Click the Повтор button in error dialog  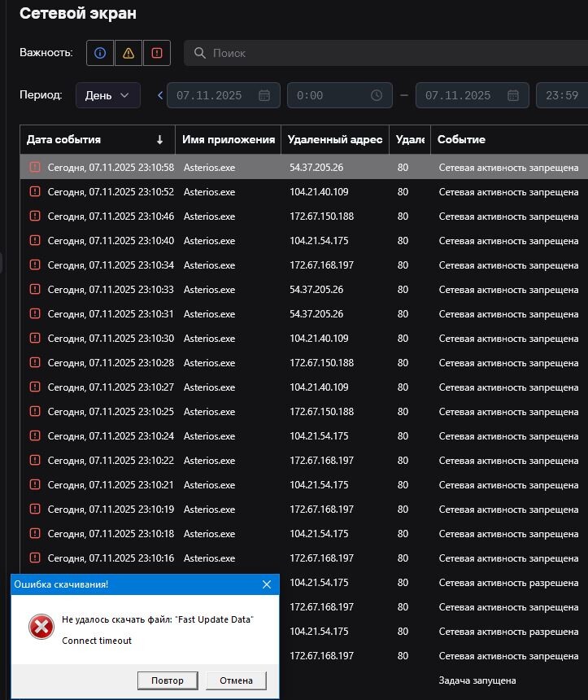pyautogui.click(x=168, y=680)
